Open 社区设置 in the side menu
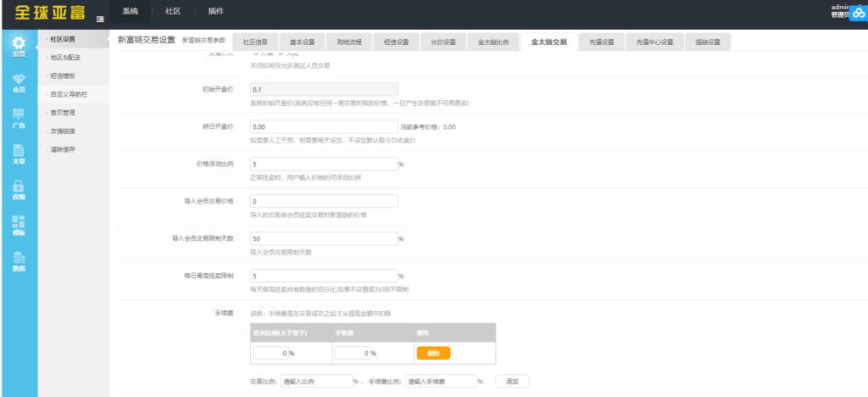 click(74, 39)
